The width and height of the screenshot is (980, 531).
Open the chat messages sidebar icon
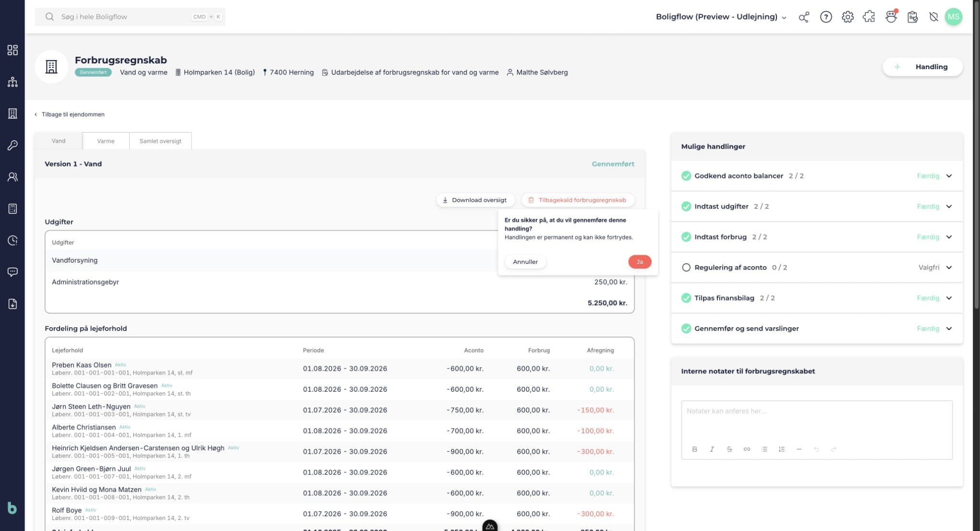12,272
